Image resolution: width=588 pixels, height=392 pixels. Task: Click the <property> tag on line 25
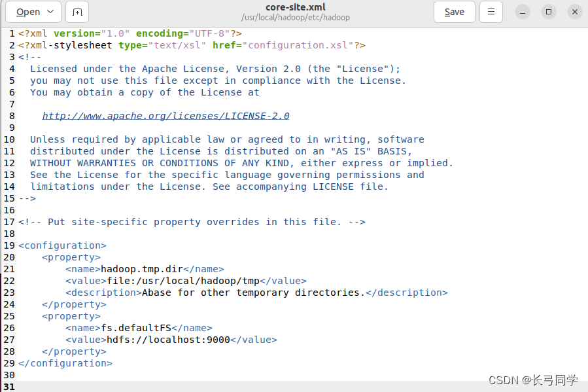point(71,316)
